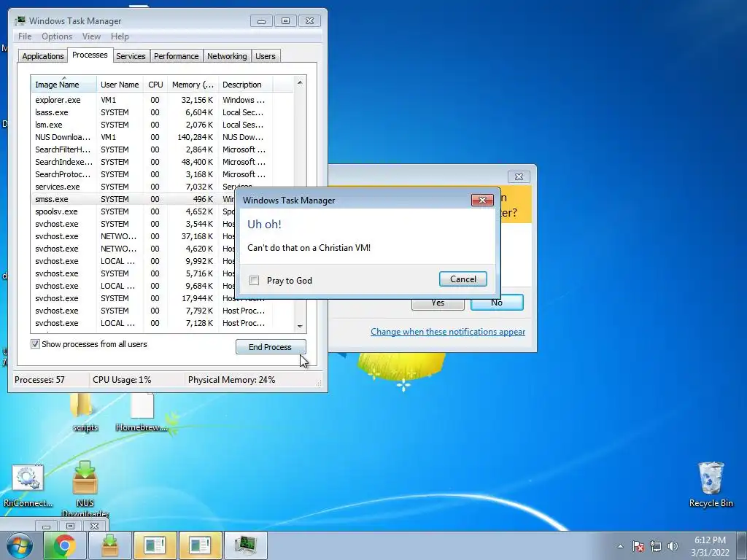The width and height of the screenshot is (747, 560).
Task: Select the lsm.exe process row
Action: point(162,125)
